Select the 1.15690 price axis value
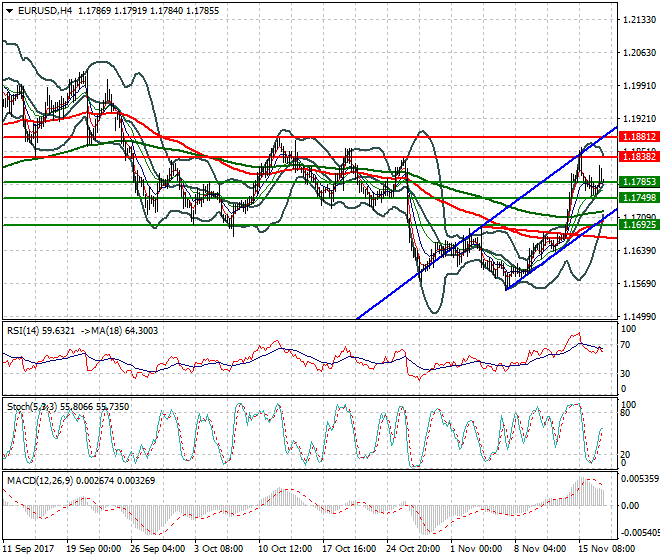Viewport: 660px width, 560px height. tap(639, 283)
